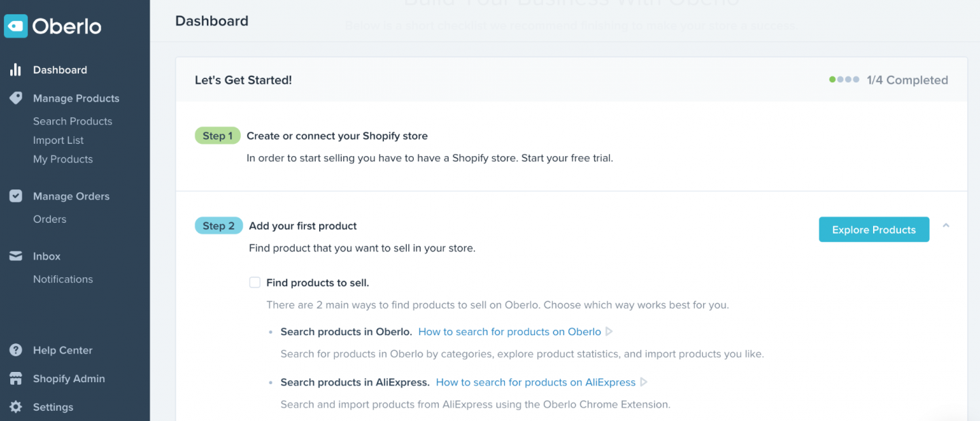Screen dimensions: 980x421
Task: Open My Products from the sidebar
Action: [x=63, y=159]
